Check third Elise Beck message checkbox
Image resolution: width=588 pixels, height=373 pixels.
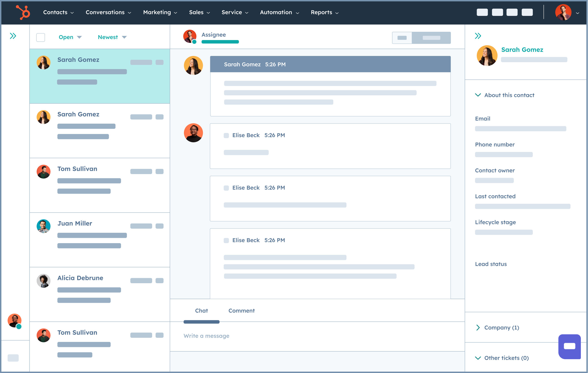pos(226,240)
